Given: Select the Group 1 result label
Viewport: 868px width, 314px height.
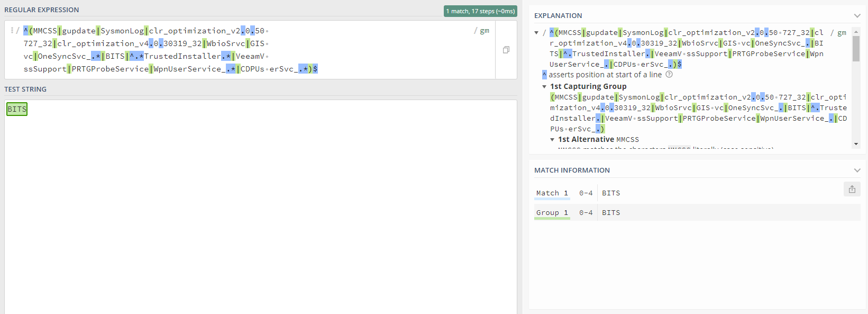Looking at the screenshot, I should tap(552, 213).
